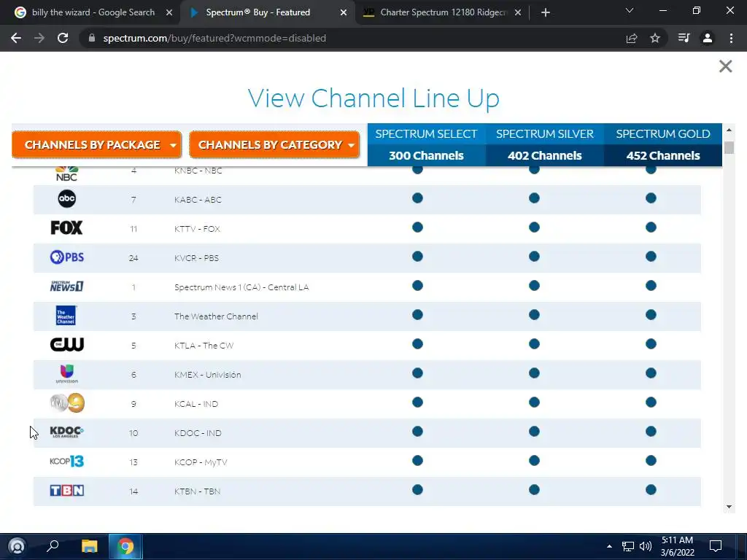Screen dimensions: 747x560
Task: Click the lineup scrollbar thumb
Action: (729, 147)
